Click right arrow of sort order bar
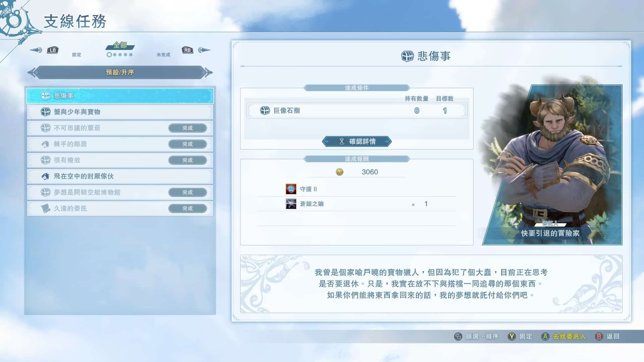Screen dimensions: 644x362 coord(208,72)
